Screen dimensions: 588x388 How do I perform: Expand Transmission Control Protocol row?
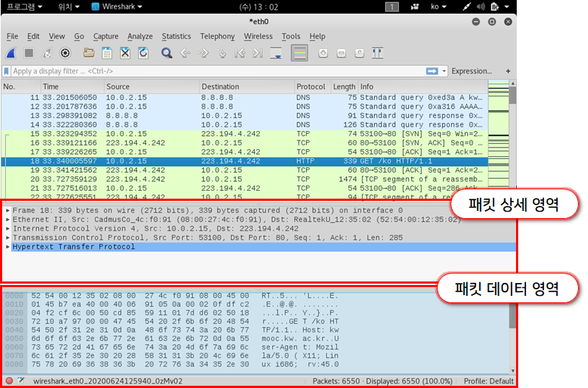7,238
